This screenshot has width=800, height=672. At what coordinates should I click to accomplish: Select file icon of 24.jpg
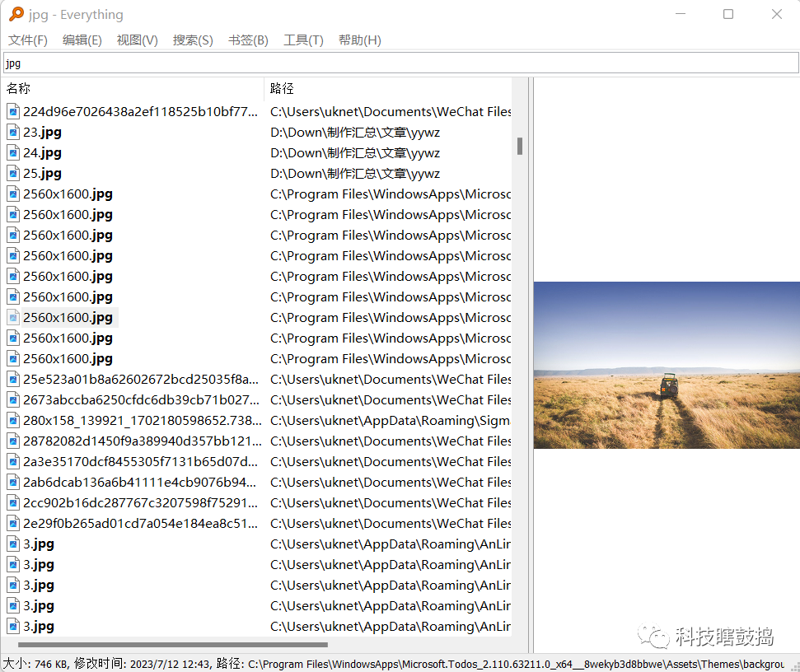click(13, 153)
